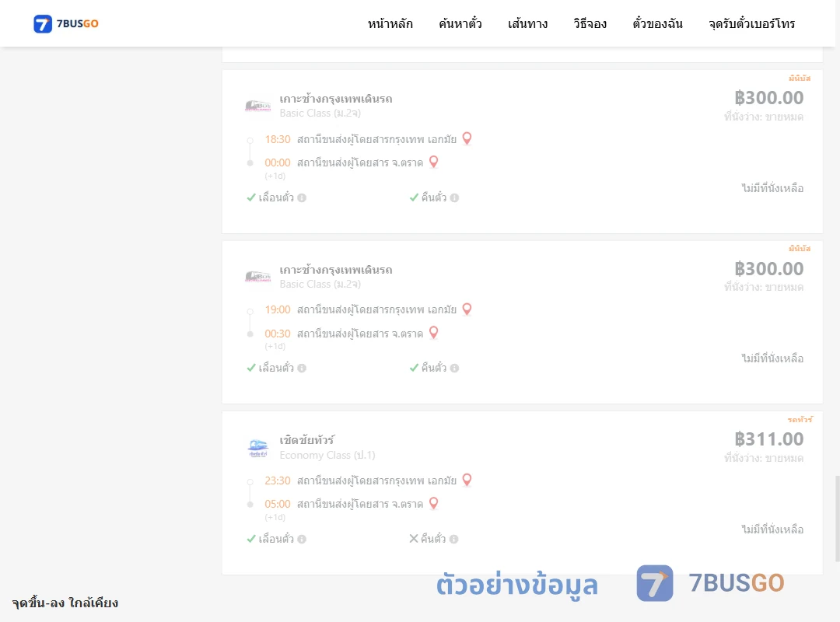Open the ตั๋วของฉัน menu item
Viewport: 840px width, 622px height.
657,23
